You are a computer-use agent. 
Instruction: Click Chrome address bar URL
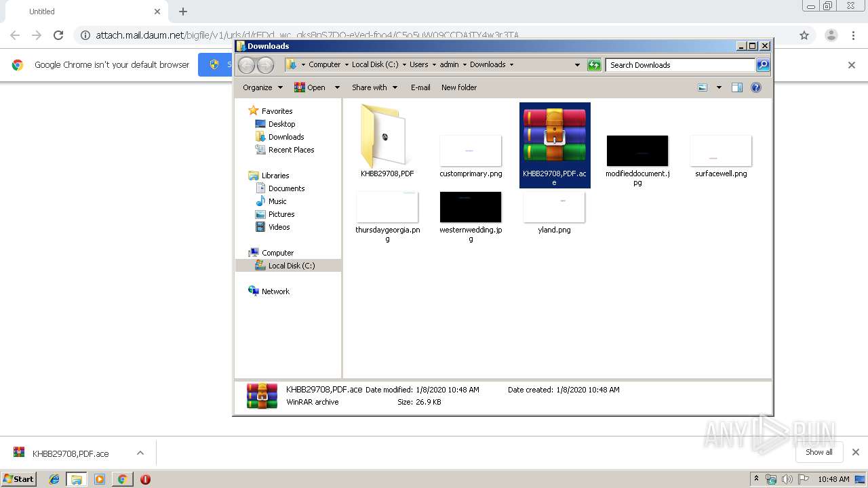click(x=307, y=35)
